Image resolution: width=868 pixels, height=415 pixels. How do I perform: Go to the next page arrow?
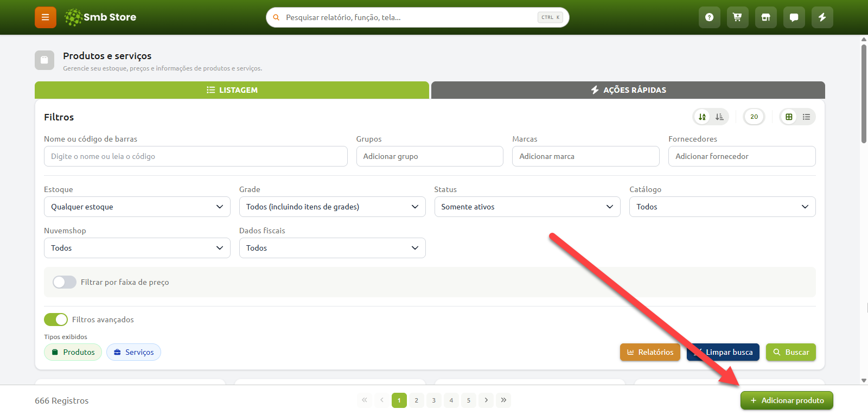(486, 400)
